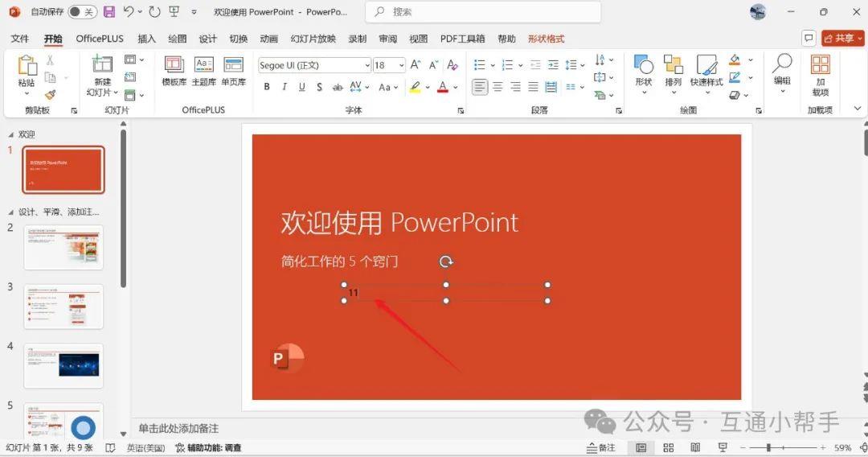Viewport: 868px width, 457px height.
Task: Toggle italic formatting
Action: pyautogui.click(x=285, y=87)
